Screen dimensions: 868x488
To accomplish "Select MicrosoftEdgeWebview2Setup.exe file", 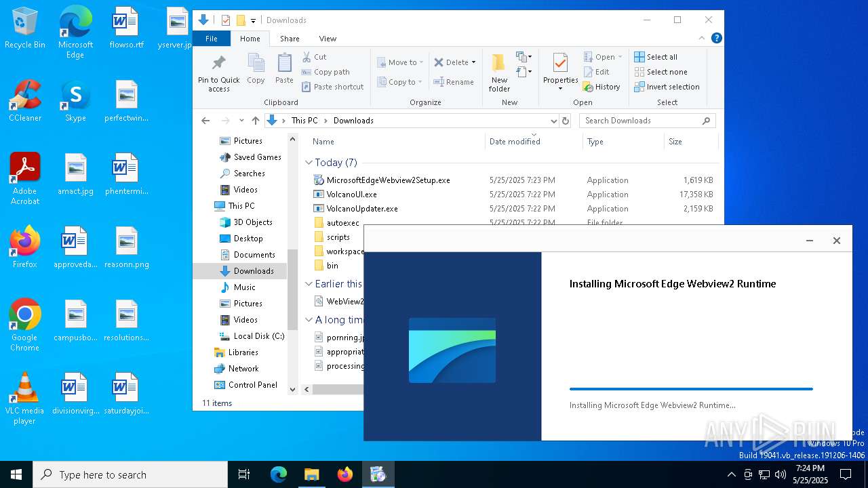I will pyautogui.click(x=388, y=180).
